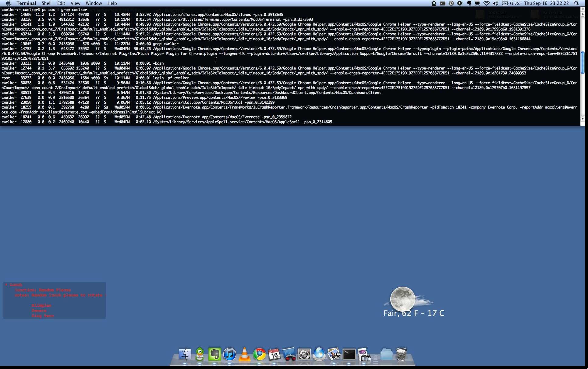Image resolution: width=588 pixels, height=369 pixels.
Task: Launch Evernote from the dock
Action: tap(214, 354)
